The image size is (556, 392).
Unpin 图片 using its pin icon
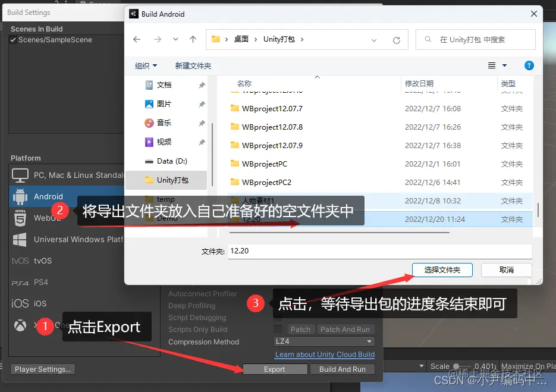tap(202, 104)
